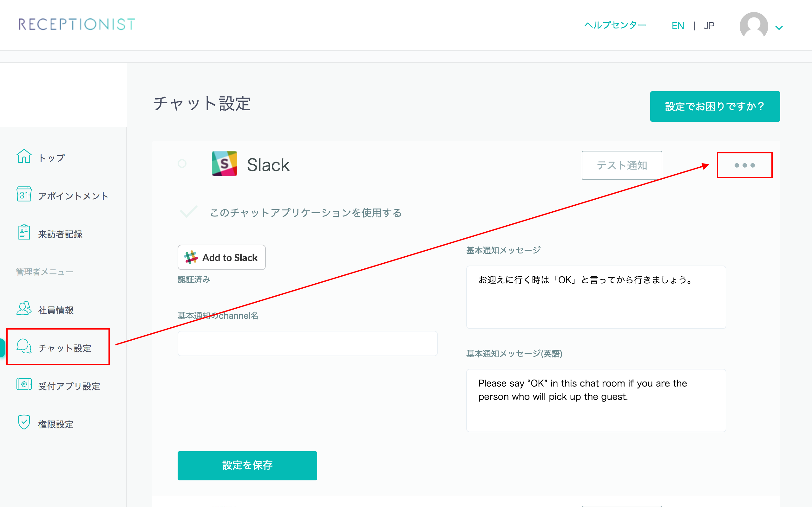This screenshot has width=812, height=507.
Task: Click the chat settings bubble icon
Action: click(24, 347)
